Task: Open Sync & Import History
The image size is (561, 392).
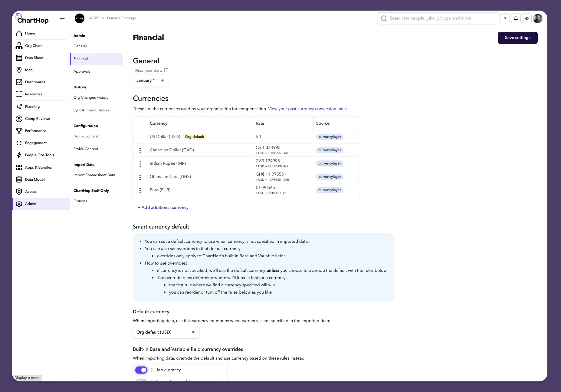Action: point(91,110)
